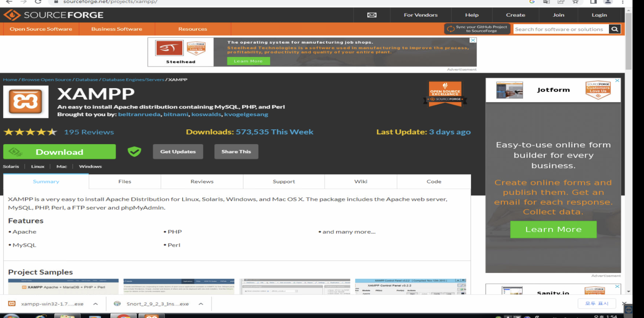Open the Help menu
The height and width of the screenshot is (318, 644).
[x=472, y=15]
